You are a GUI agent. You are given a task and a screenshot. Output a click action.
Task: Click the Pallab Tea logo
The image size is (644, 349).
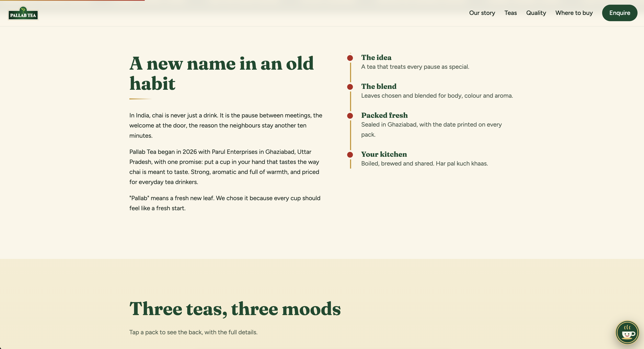23,13
